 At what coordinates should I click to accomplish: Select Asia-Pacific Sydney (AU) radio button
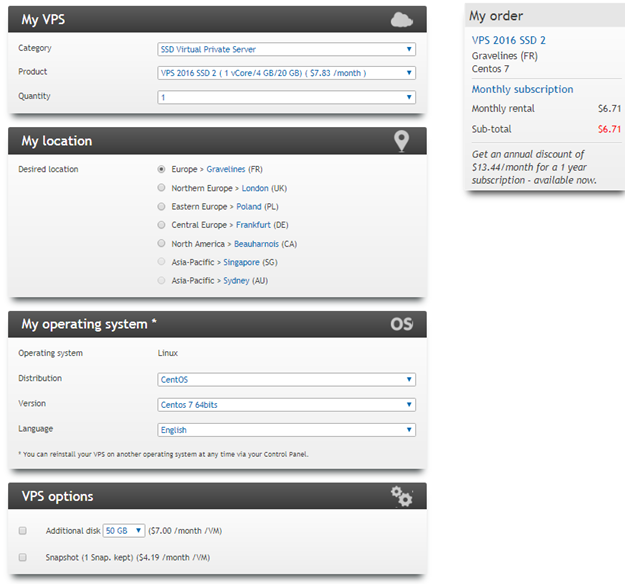click(161, 280)
